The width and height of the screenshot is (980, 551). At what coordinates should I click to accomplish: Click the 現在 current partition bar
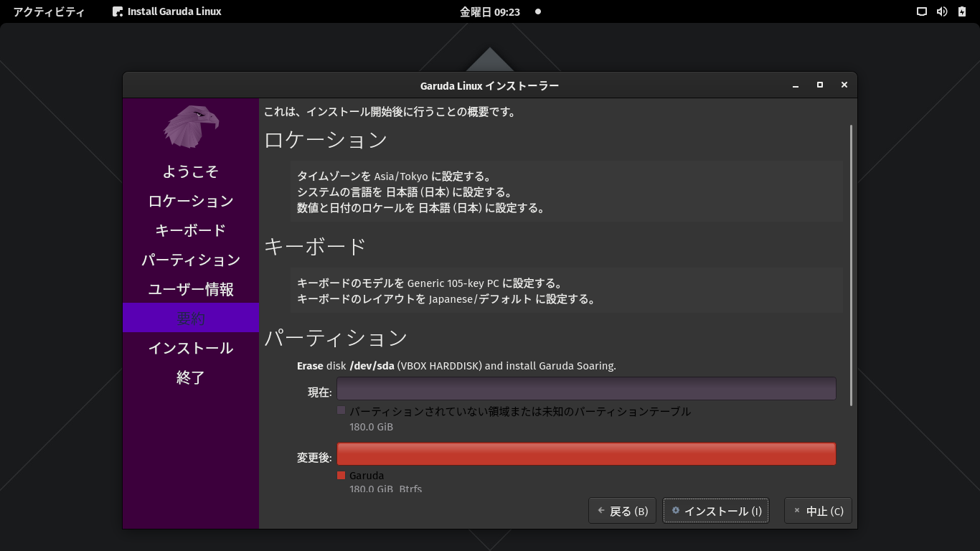pos(586,389)
